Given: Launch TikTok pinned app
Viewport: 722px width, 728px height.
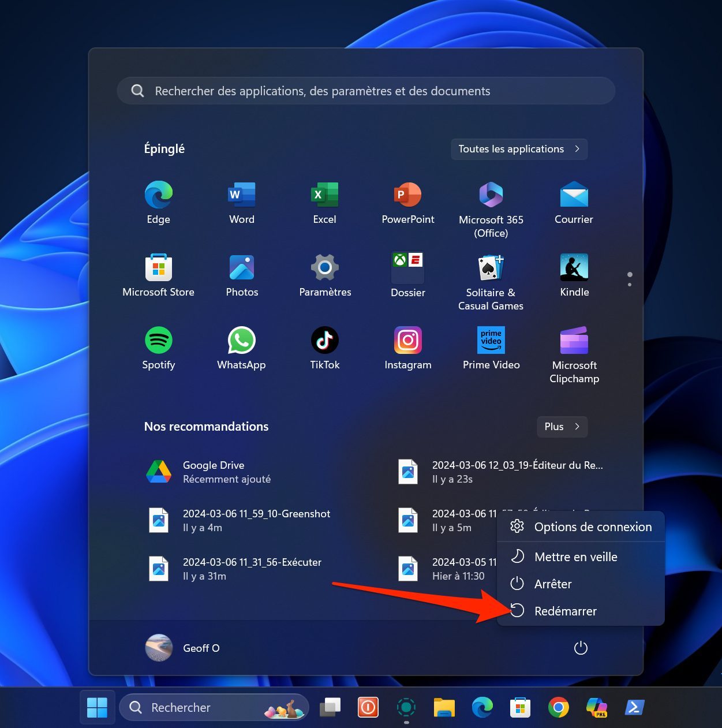Looking at the screenshot, I should click(325, 348).
